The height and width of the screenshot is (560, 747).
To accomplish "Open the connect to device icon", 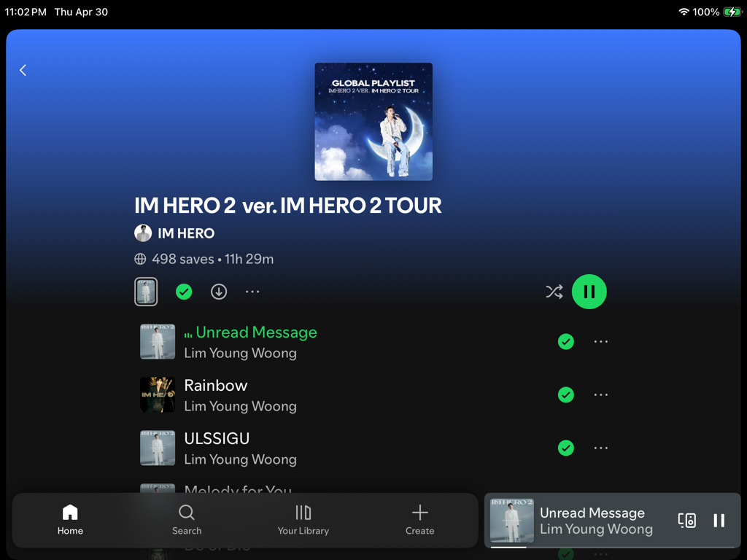I will [x=687, y=521].
